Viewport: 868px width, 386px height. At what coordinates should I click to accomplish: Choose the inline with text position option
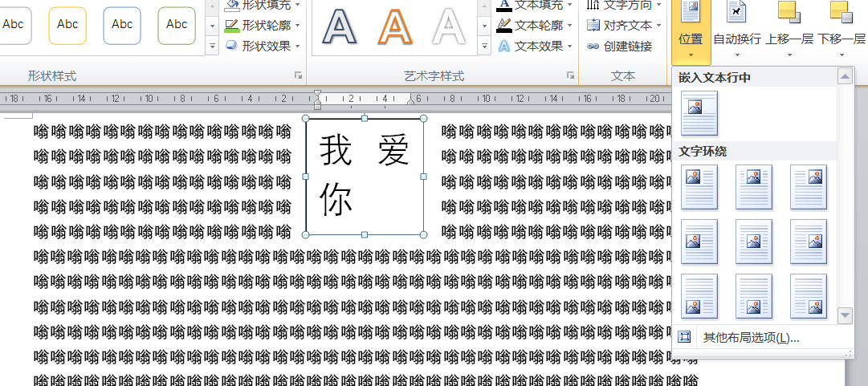point(699,113)
